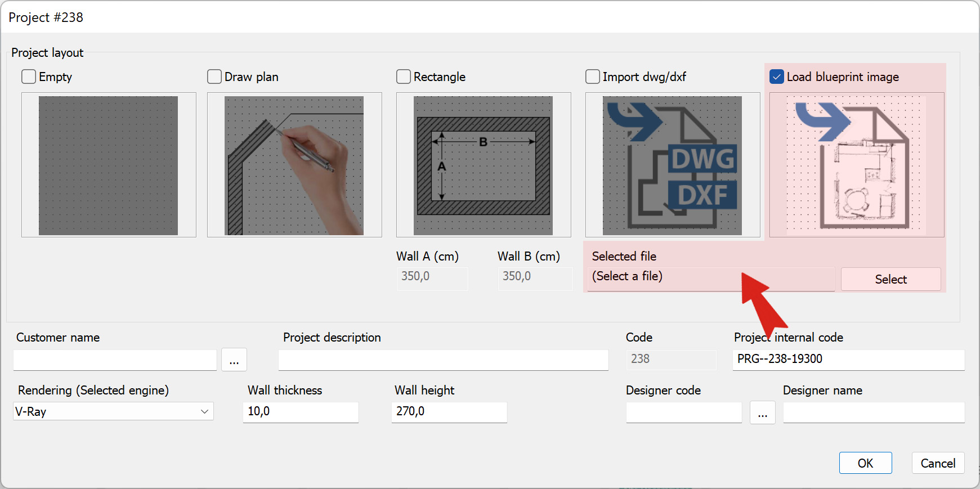Image resolution: width=980 pixels, height=489 pixels.
Task: Click into the Project description field
Action: click(444, 360)
